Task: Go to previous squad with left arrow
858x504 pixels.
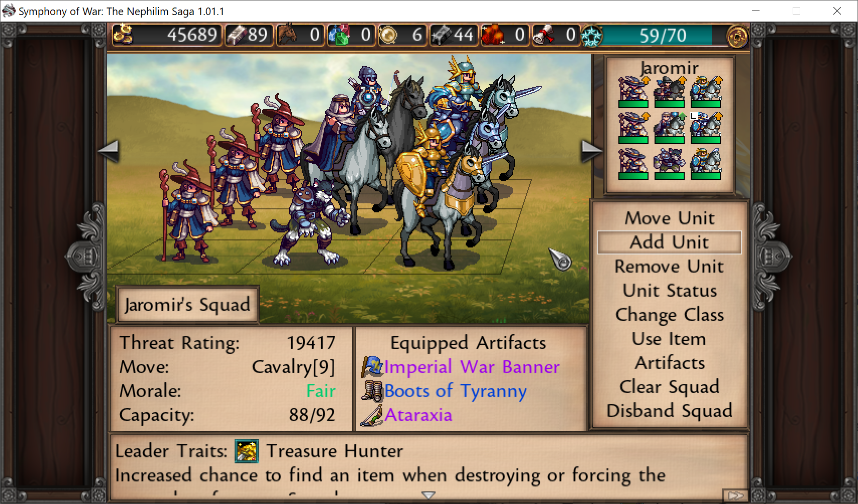Action: (109, 150)
